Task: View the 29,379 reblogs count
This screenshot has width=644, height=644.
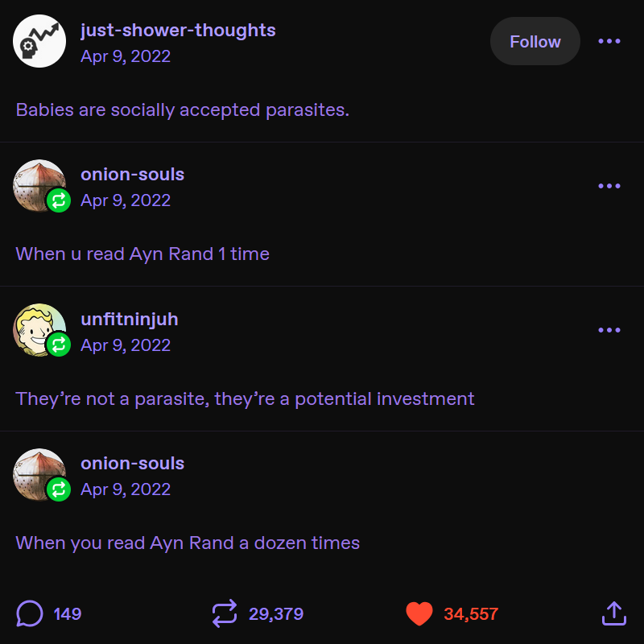Action: click(276, 614)
